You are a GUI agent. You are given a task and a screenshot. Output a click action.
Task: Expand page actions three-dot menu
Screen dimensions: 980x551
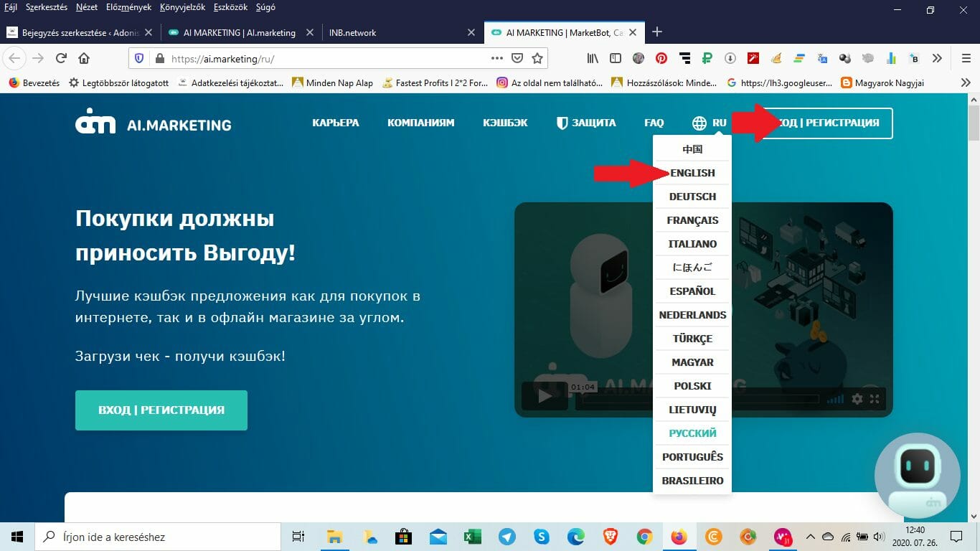496,58
